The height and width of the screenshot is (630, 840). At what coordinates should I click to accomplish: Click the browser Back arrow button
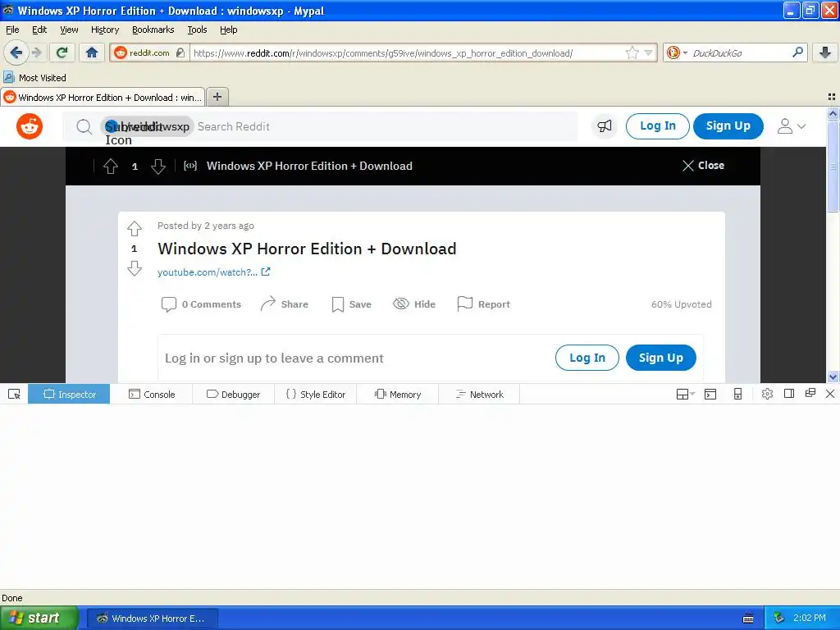(16, 52)
